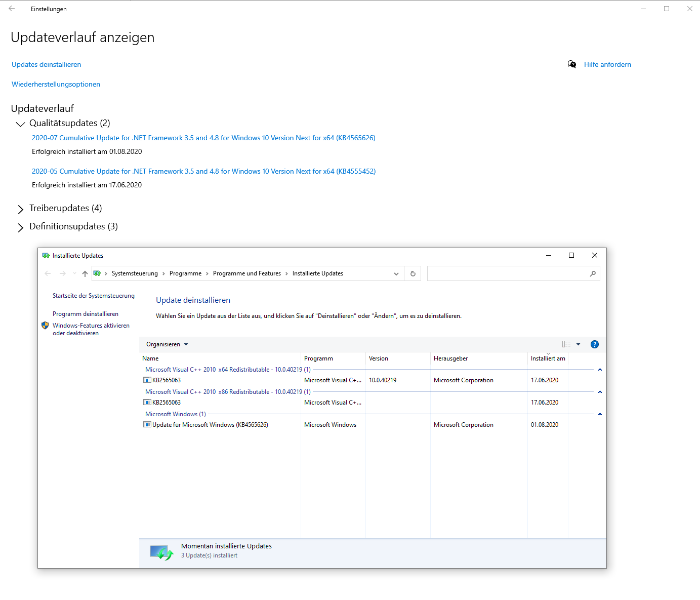Viewport: 700px width, 600px height.
Task: Open the KB4555452 cumulative update link
Action: tap(203, 171)
